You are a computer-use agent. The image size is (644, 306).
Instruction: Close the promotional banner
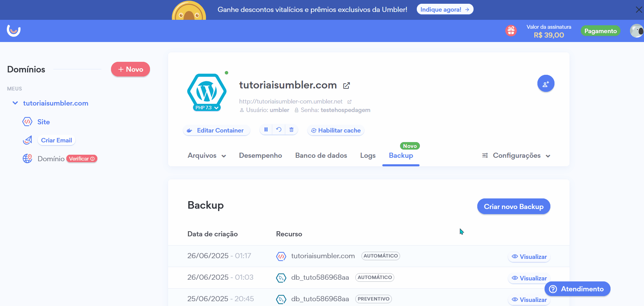click(639, 10)
